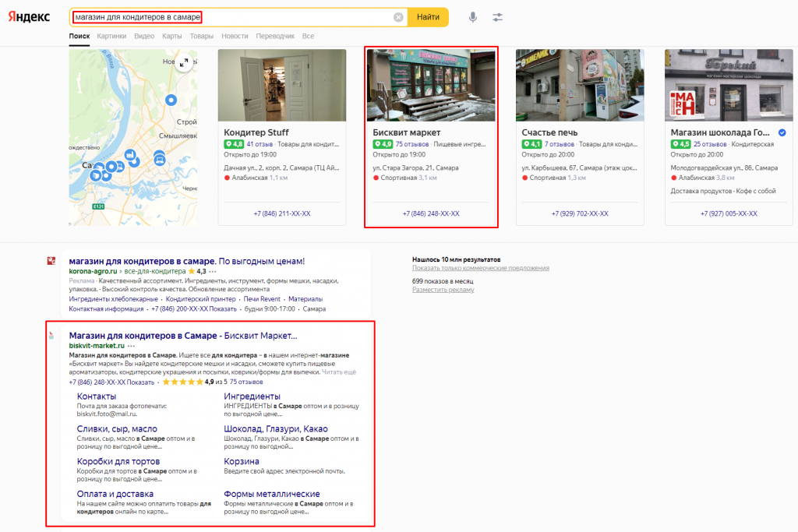Open Шоколад, Глазури, Какао sitelink

coord(276,428)
